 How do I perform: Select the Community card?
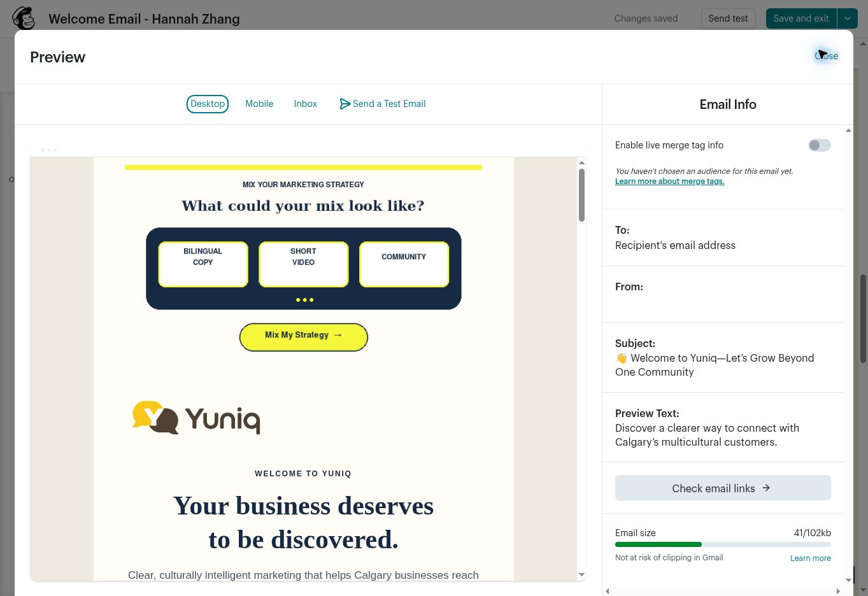tap(404, 264)
